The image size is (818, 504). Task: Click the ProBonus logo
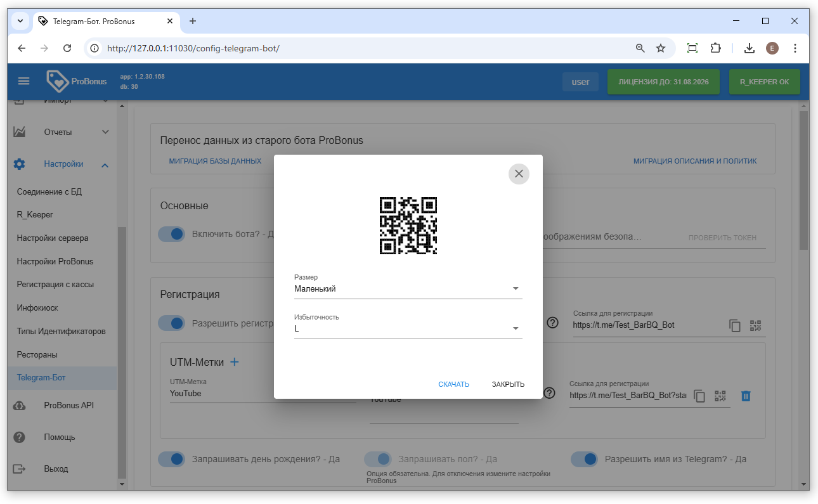(x=77, y=81)
